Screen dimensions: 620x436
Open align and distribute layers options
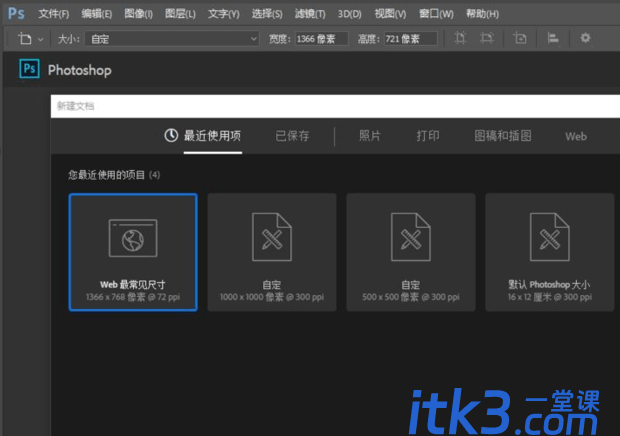552,38
